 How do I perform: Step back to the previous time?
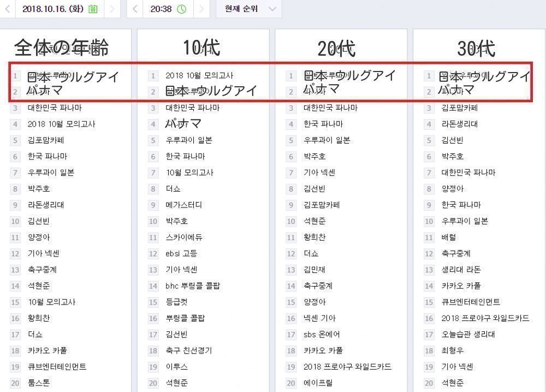click(x=135, y=9)
